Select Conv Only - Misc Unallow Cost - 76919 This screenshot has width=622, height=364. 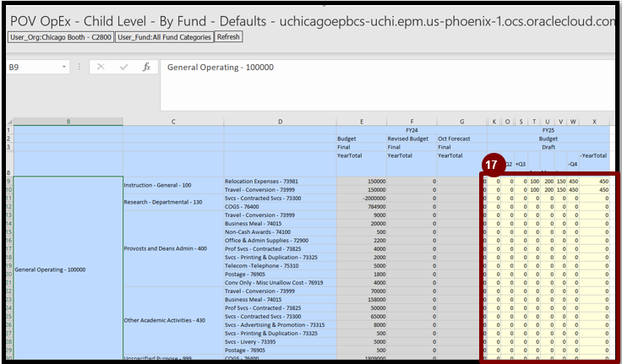[x=280, y=283]
